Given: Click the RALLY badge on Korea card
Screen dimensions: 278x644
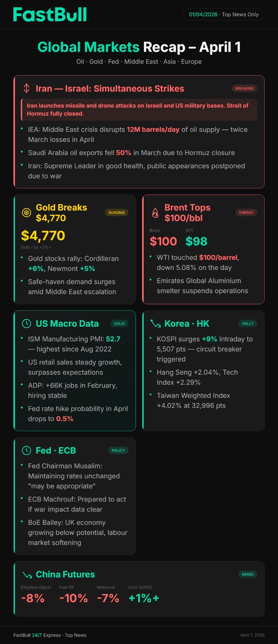Looking at the screenshot, I should coord(248,324).
